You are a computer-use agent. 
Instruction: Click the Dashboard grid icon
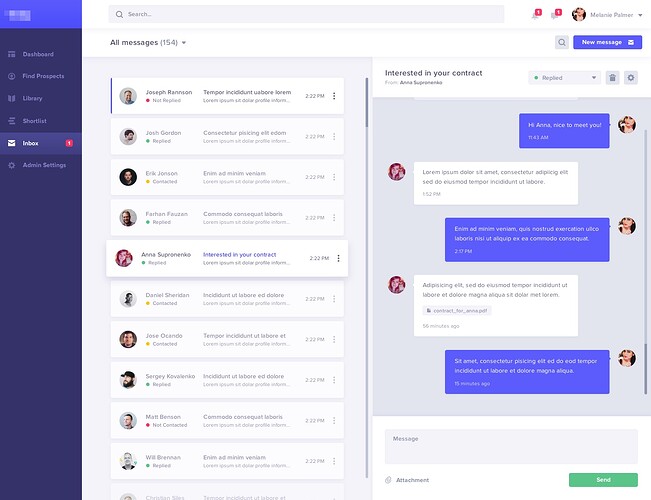[x=12, y=54]
